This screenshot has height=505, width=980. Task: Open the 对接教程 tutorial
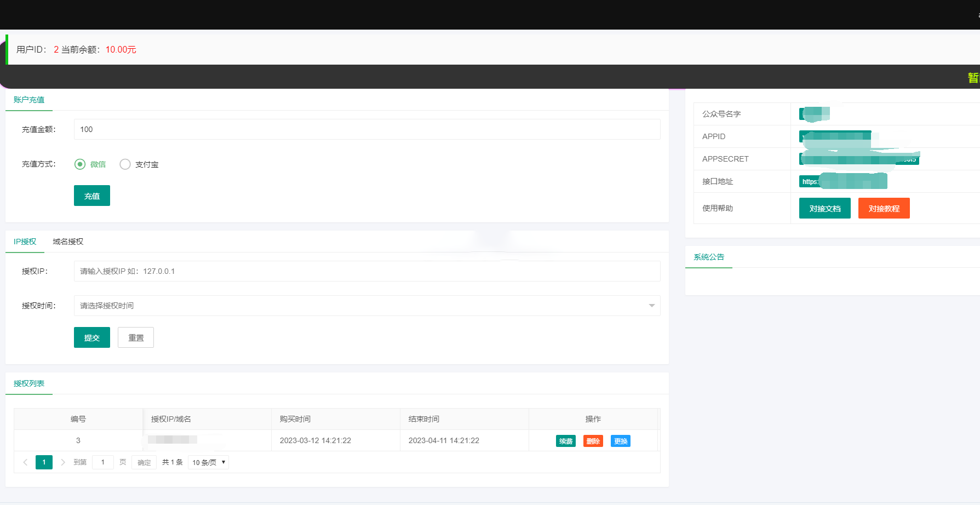point(884,208)
